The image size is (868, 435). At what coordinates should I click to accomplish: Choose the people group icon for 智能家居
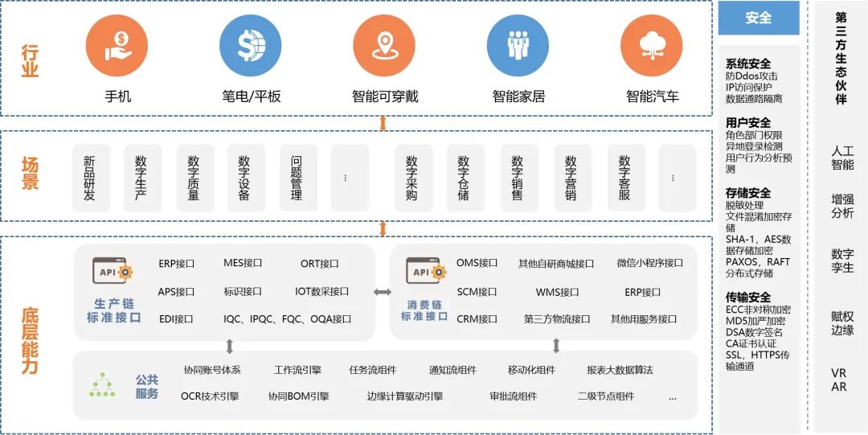(x=518, y=46)
